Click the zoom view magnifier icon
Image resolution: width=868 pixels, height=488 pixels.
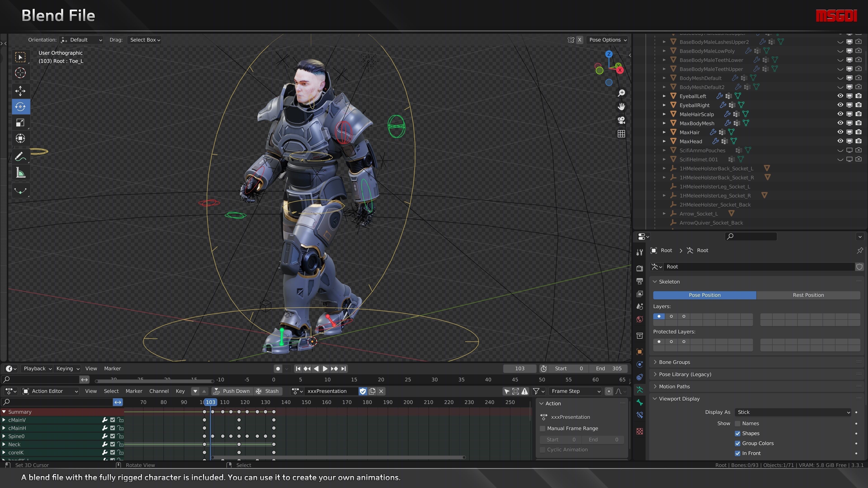click(621, 93)
